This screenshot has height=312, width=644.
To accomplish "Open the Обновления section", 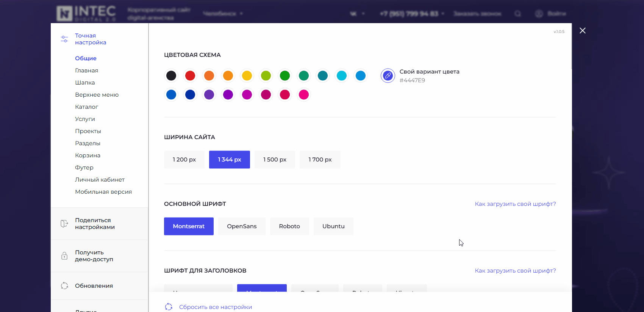I will pyautogui.click(x=94, y=286).
